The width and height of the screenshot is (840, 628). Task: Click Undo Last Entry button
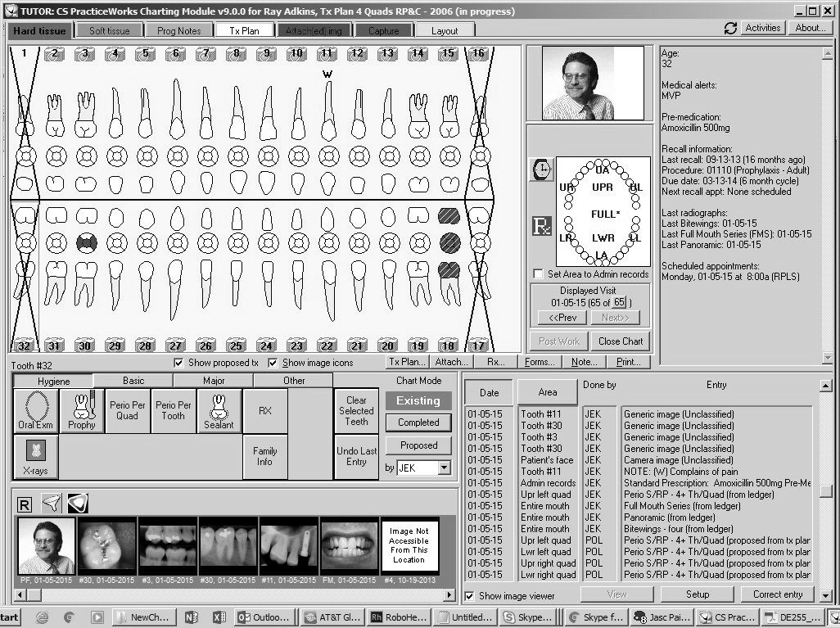355,457
